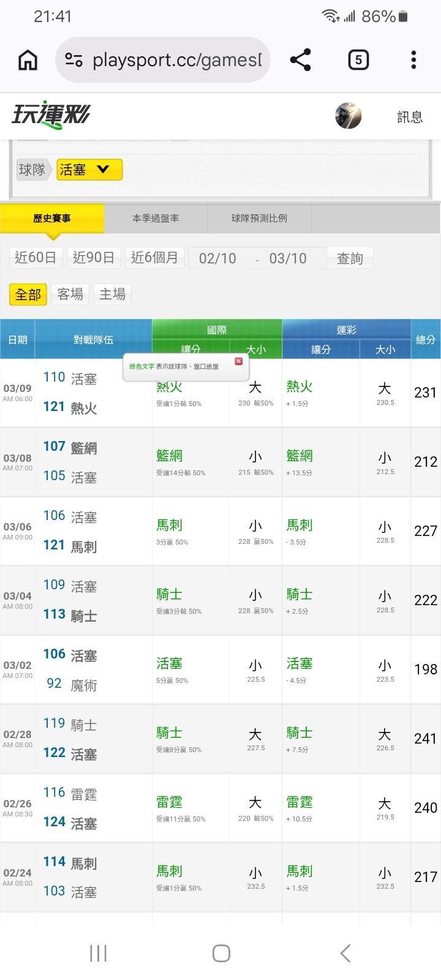Choose the 近60日 range button
441x980 pixels.
36,258
